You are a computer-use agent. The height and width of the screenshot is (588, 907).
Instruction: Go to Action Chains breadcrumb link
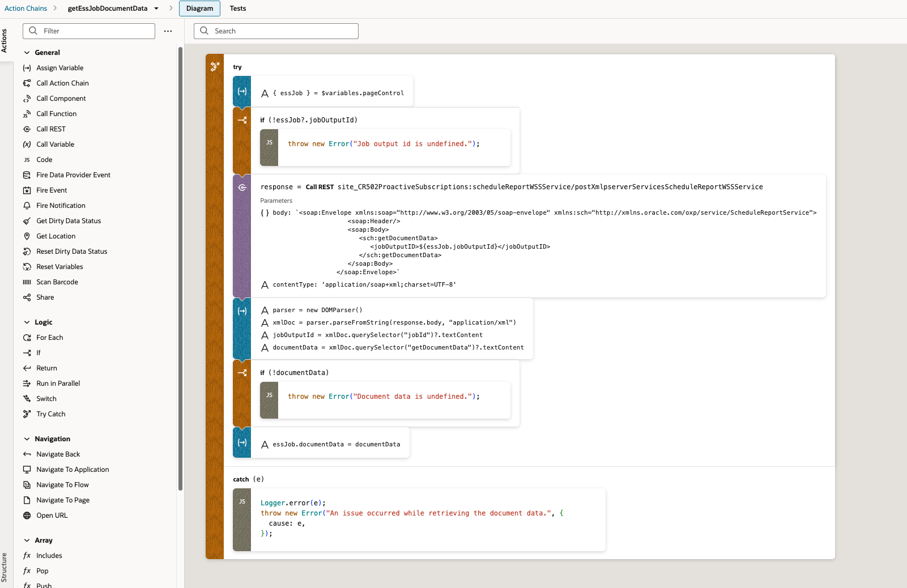coord(25,8)
